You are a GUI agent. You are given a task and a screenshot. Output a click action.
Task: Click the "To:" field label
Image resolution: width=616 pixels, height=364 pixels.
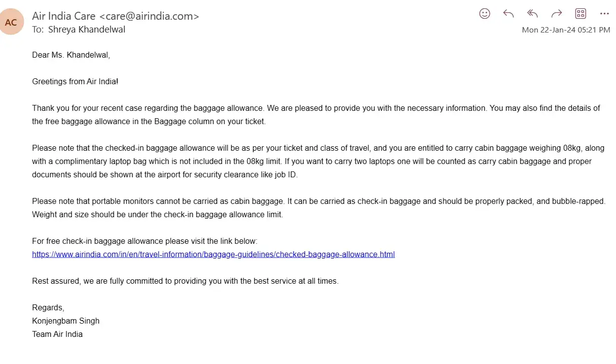(x=38, y=30)
